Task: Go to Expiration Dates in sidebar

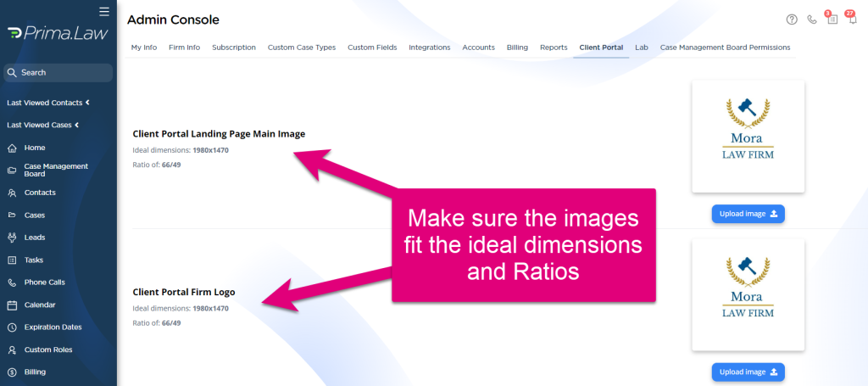Action: [53, 327]
